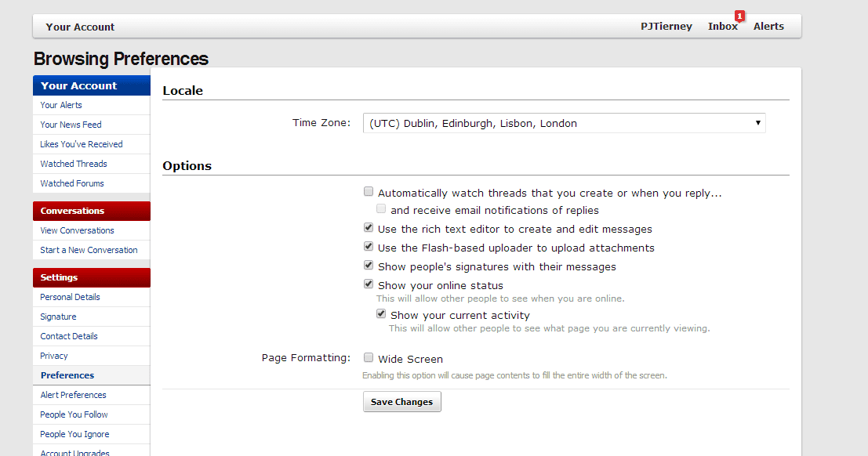Open the PJTierney user menu
This screenshot has height=456, width=868.
pos(666,26)
